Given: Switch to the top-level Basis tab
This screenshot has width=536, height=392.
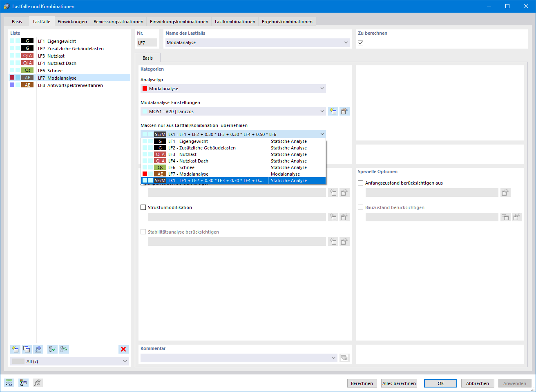Looking at the screenshot, I should pyautogui.click(x=17, y=22).
